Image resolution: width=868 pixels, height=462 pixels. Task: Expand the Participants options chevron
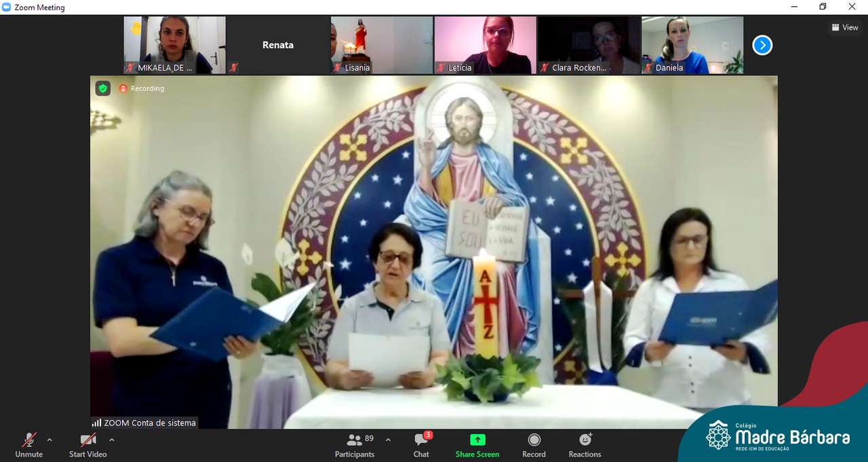(x=388, y=440)
